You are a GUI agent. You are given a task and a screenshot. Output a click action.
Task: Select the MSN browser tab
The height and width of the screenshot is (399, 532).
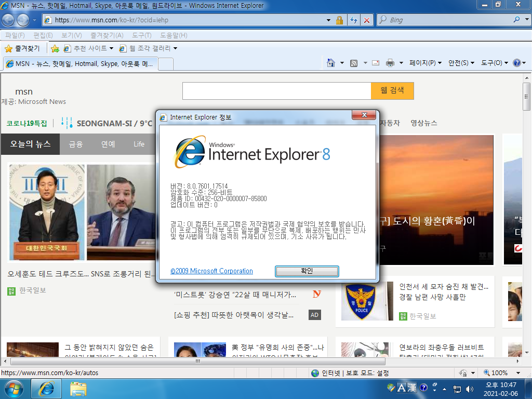click(81, 64)
